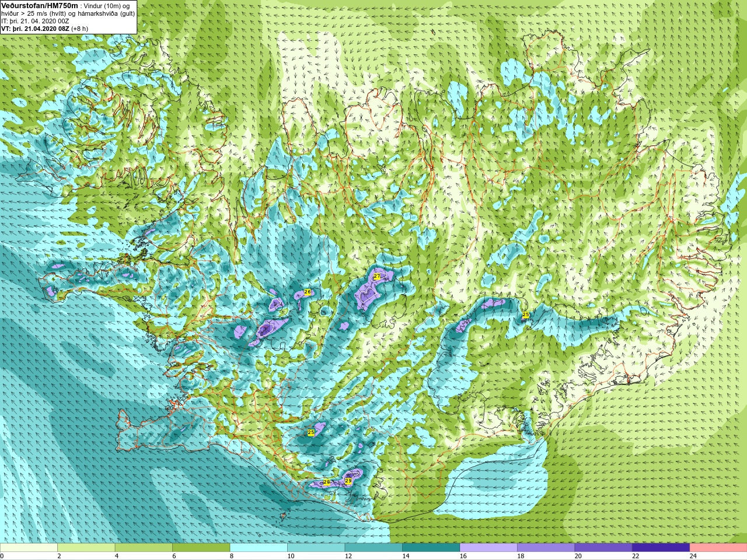Pick the 4–6 m/s green legend swatch

click(x=144, y=548)
